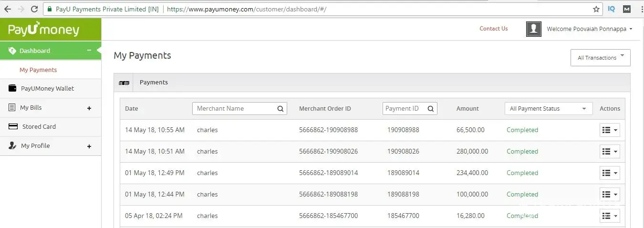
Task: Open PayUMoney Wallet from the sidebar
Action: click(x=47, y=89)
